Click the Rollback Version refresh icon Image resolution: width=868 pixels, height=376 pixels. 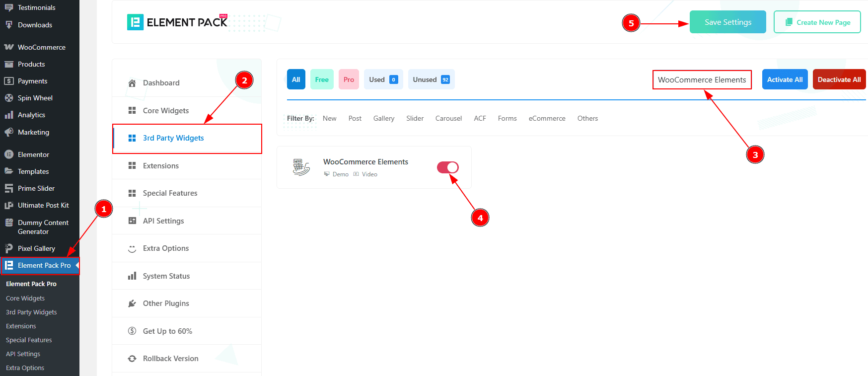coord(132,359)
